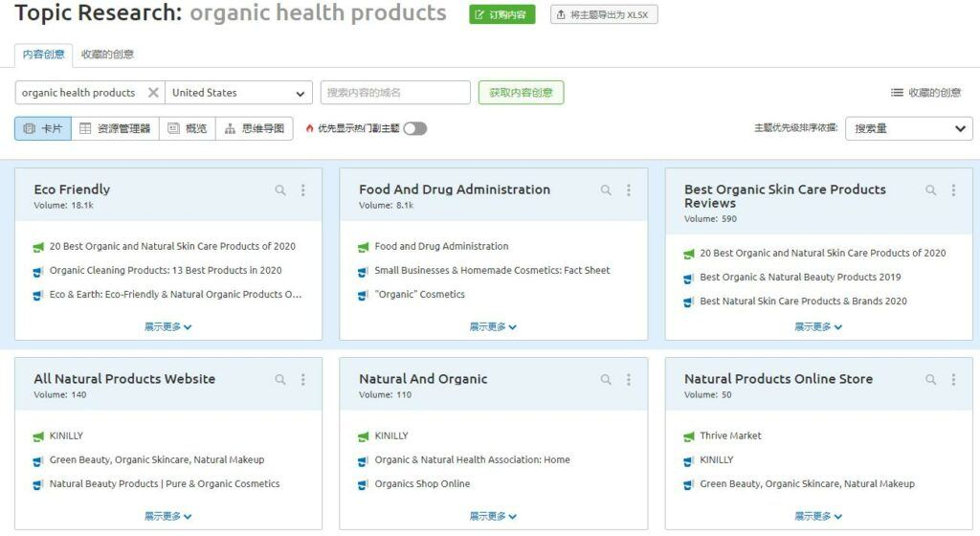Screen dimensions: 980x536
Task: Switch to favorite ideas tab
Action: pyautogui.click(x=107, y=55)
